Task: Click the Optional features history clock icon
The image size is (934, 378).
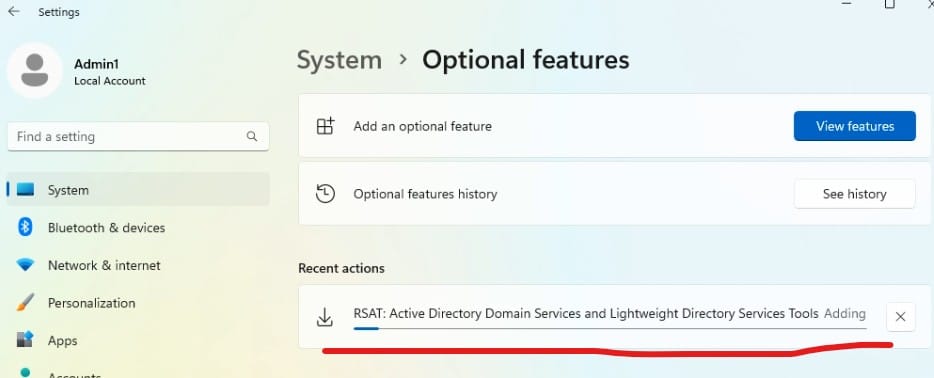Action: click(325, 194)
